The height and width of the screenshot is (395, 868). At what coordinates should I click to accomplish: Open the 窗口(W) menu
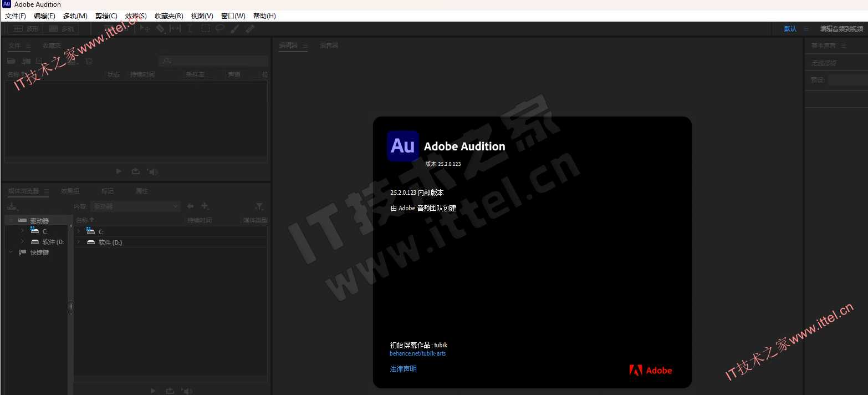(x=233, y=16)
